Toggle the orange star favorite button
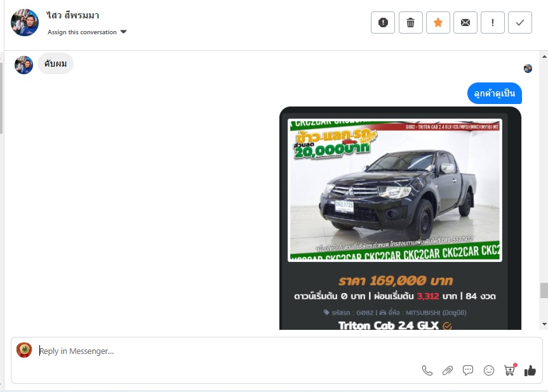This screenshot has width=548, height=392. coord(438,23)
